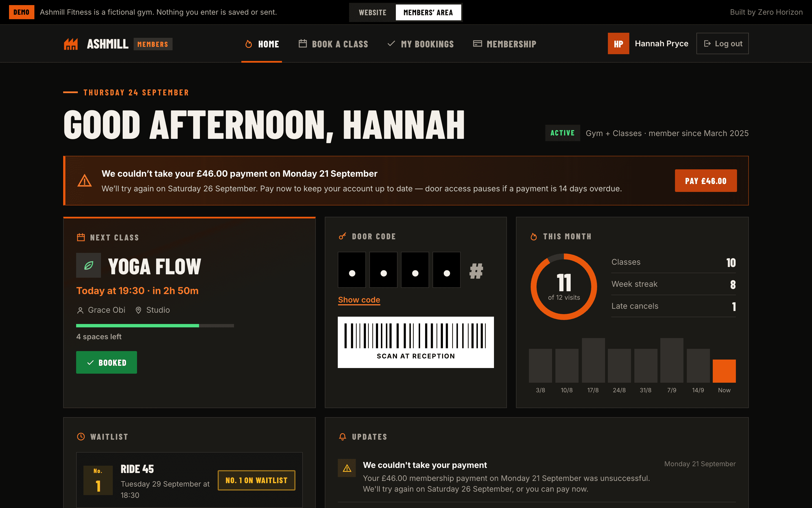Open My Bookings
This screenshot has width=812, height=508.
click(420, 44)
